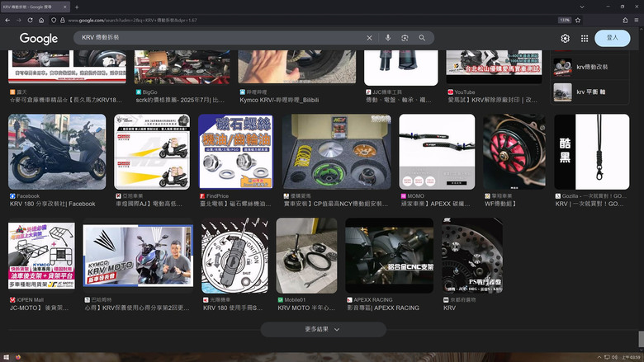
Task: Show hidden system tray icons
Action: coord(599,358)
